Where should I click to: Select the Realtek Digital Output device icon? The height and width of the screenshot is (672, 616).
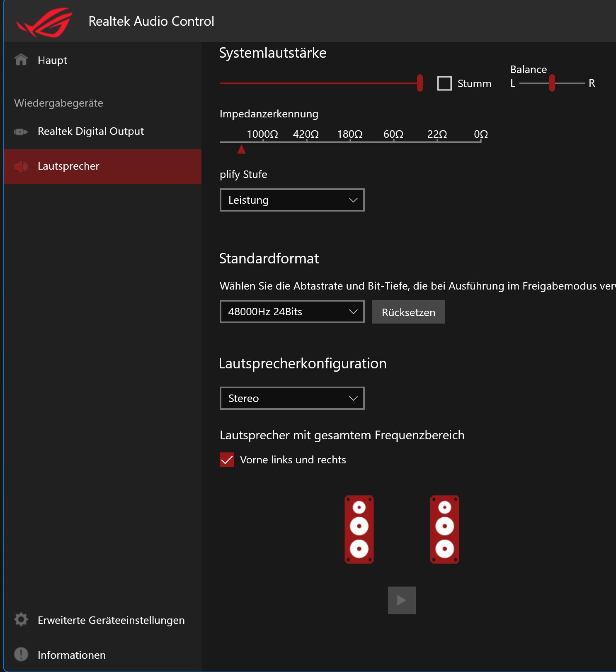[x=21, y=131]
